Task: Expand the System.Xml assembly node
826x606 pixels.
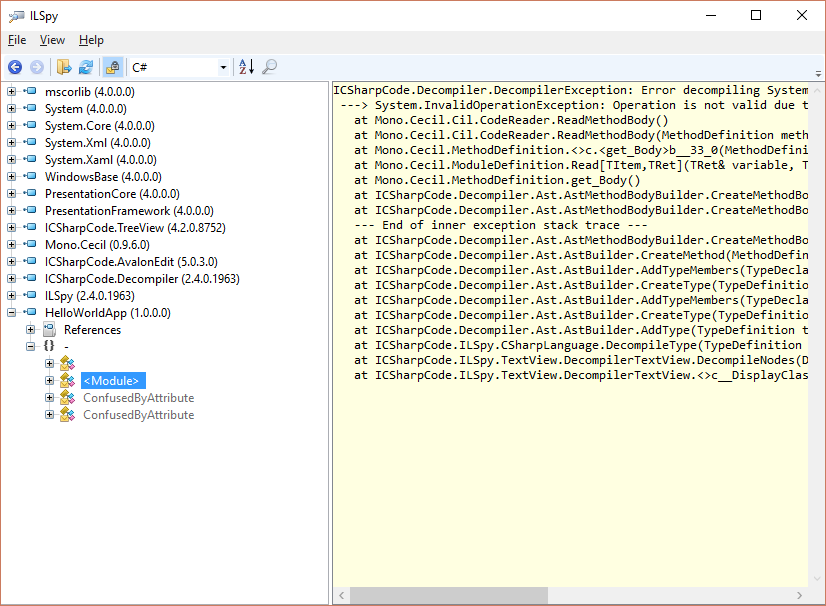Action: (12, 142)
